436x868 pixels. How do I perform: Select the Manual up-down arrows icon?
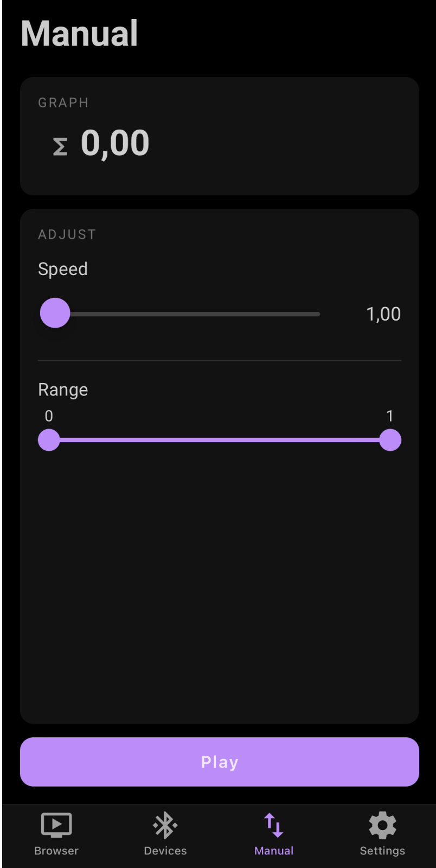[x=274, y=825]
